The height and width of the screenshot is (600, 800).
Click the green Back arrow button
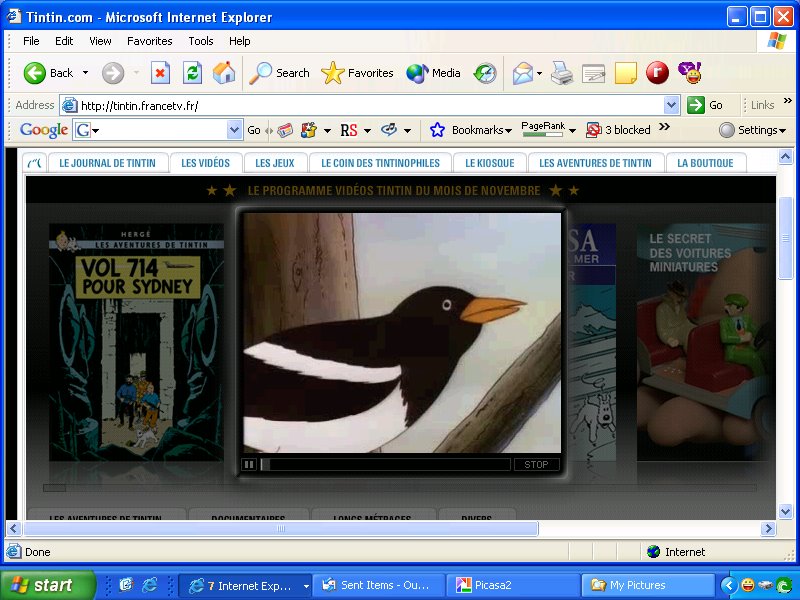coord(35,73)
